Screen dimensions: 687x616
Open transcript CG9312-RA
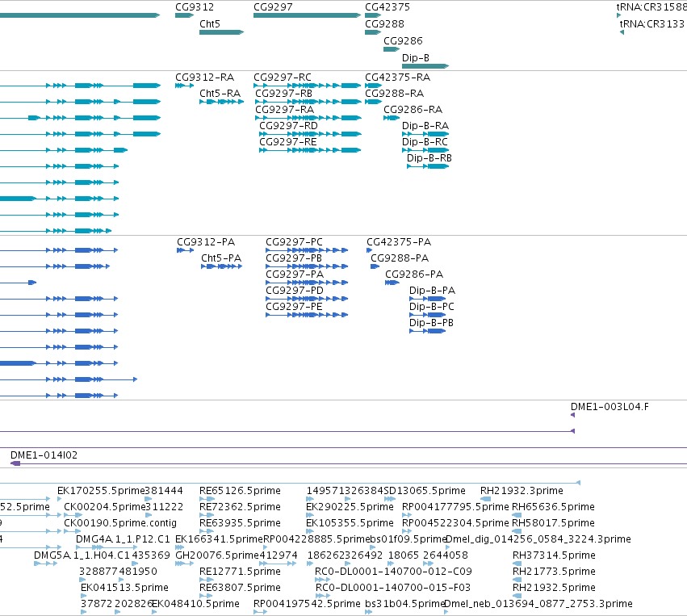[204, 78]
